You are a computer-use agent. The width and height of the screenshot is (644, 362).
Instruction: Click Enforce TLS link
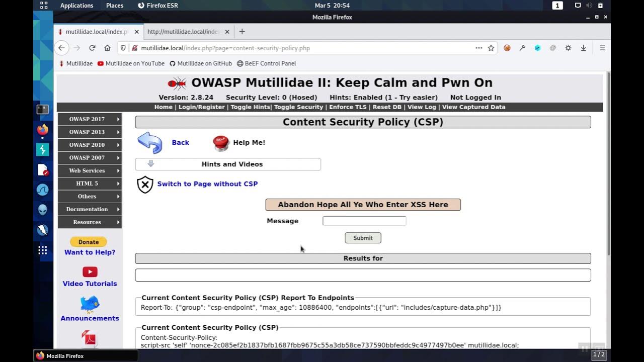[x=348, y=107]
